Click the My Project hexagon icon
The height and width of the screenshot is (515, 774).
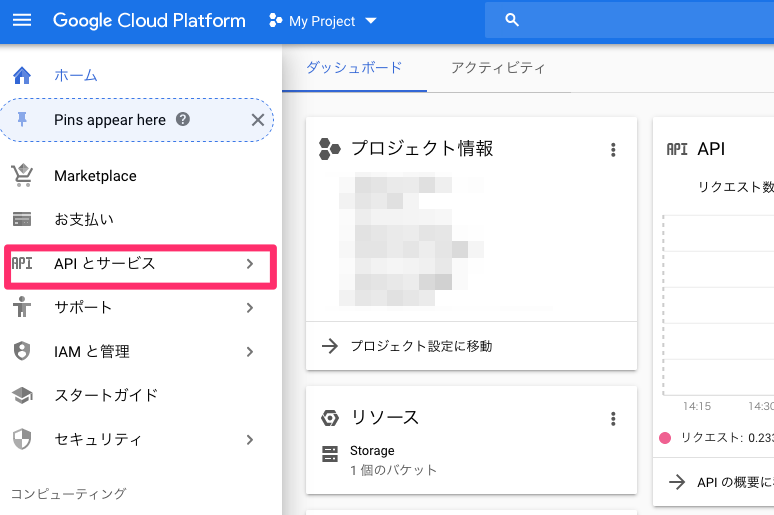pos(275,21)
